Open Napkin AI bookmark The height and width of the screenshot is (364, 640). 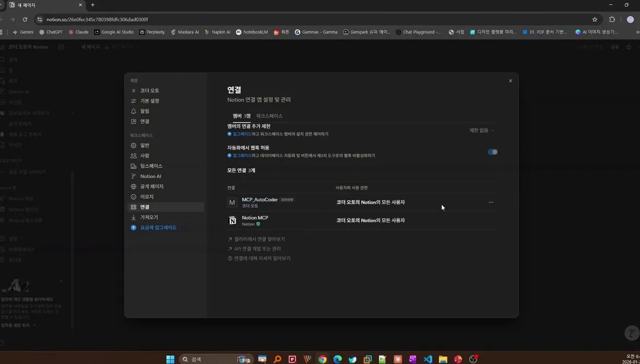pos(217,32)
